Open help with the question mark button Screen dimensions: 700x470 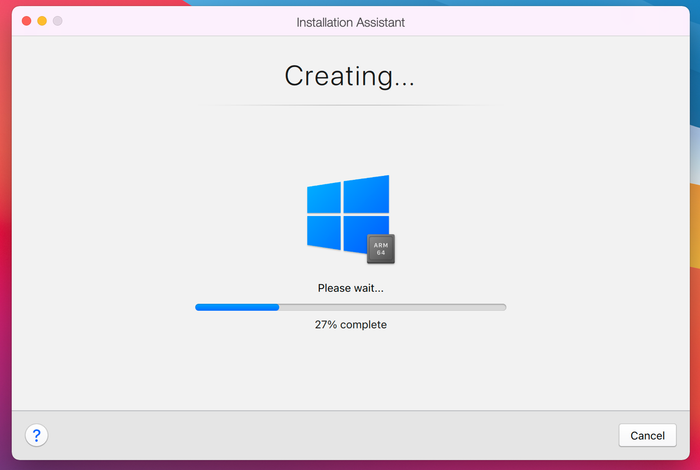tap(37, 435)
